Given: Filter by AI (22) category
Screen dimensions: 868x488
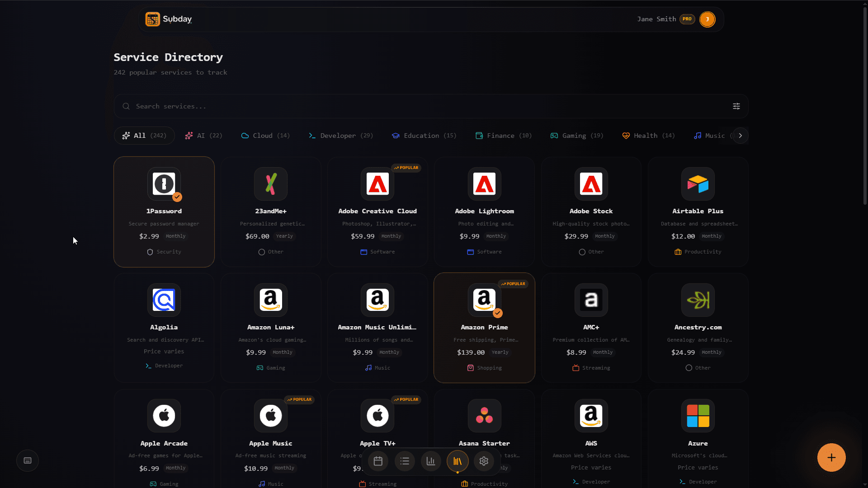Looking at the screenshot, I should 204,136.
